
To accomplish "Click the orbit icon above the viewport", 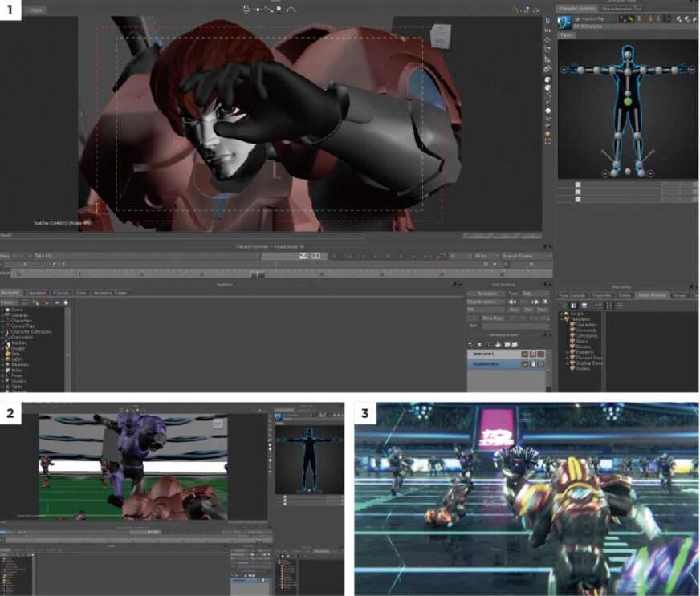I will coord(246,10).
